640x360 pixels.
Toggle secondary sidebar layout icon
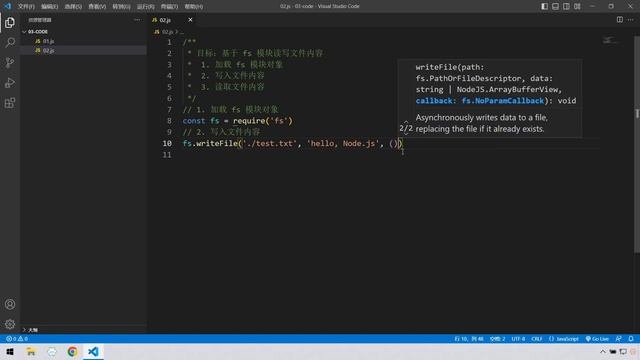click(x=566, y=6)
